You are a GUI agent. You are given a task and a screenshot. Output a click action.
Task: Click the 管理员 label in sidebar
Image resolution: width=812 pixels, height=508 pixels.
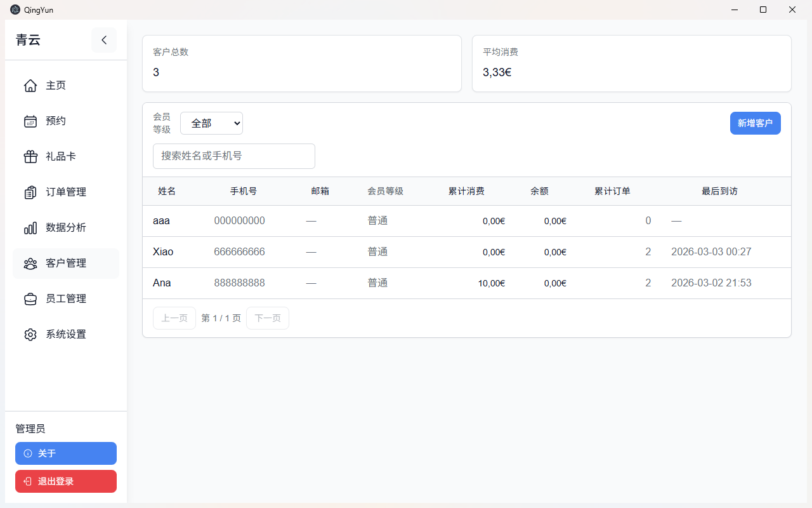pos(30,429)
